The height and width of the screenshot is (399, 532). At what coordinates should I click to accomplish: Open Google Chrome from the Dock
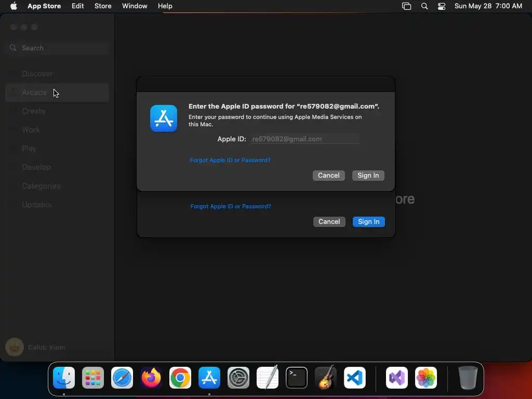180,378
